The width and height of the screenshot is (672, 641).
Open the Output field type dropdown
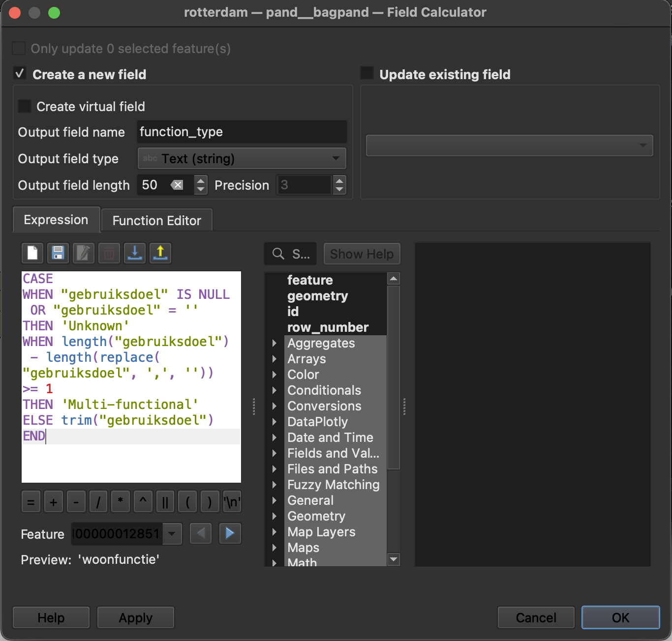[242, 158]
